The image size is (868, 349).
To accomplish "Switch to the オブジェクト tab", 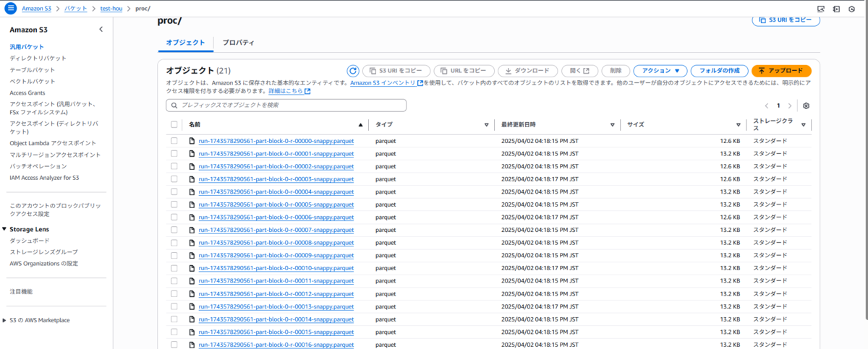I will point(185,43).
